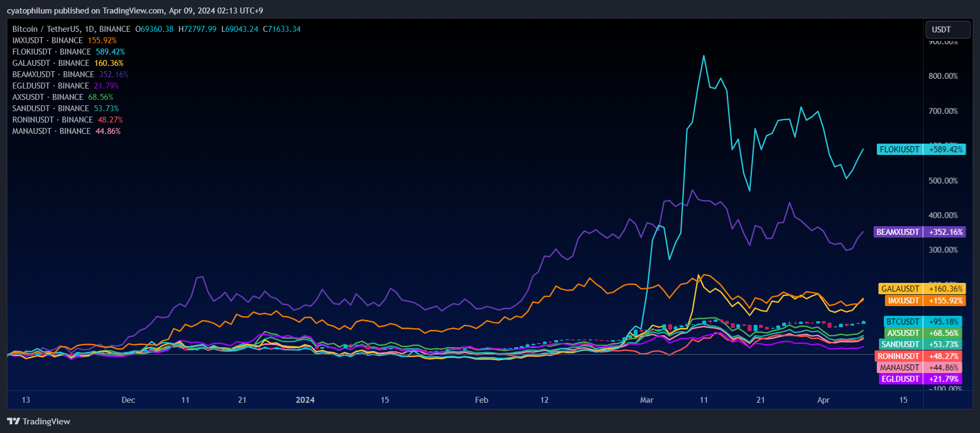
Task: Click the 300.00% price axis label
Action: tap(943, 250)
